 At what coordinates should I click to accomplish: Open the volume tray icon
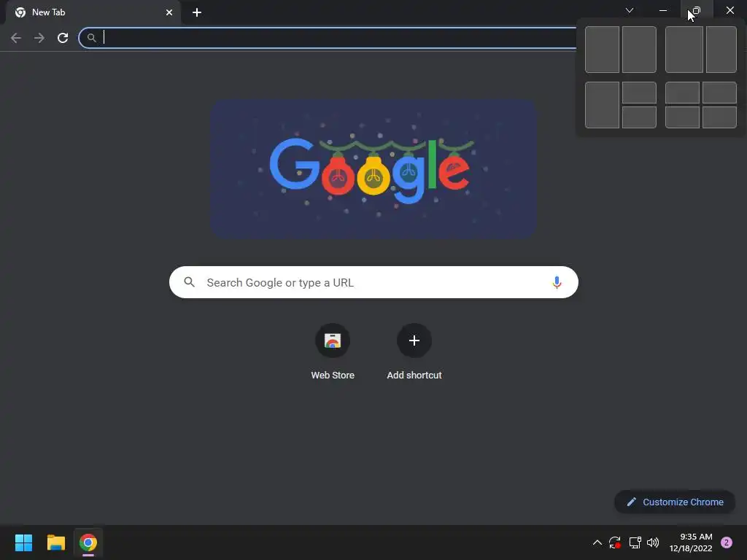653,542
